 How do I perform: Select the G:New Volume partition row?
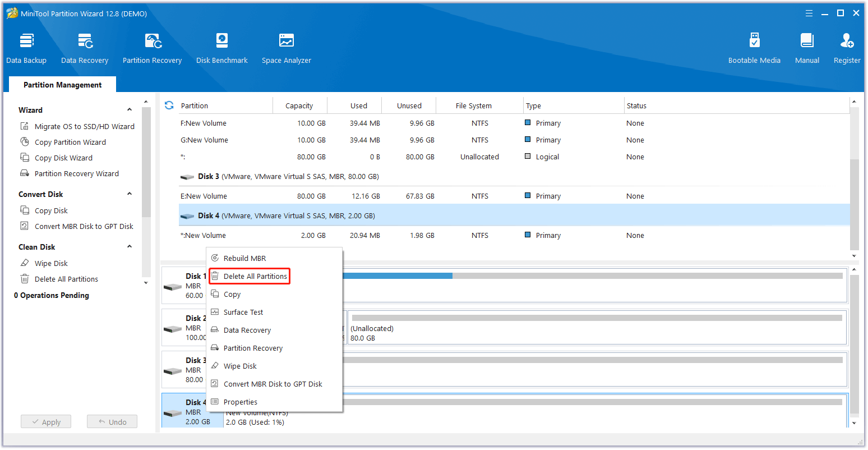(514, 140)
